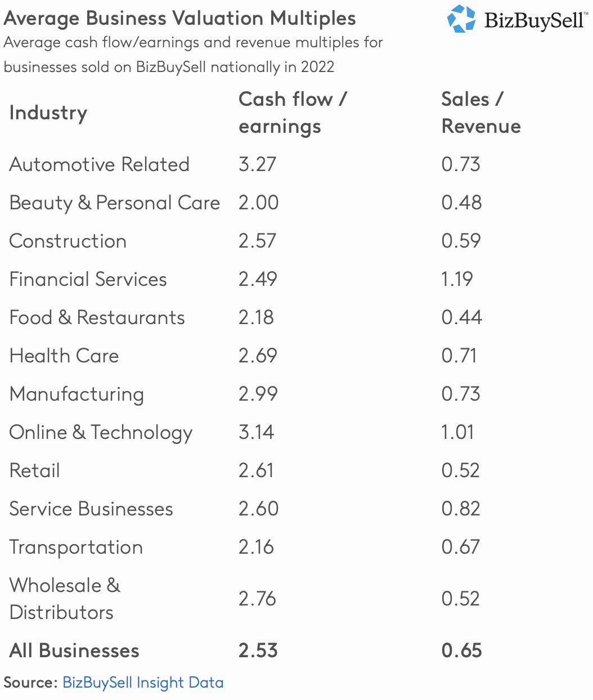Viewport: 593px width, 700px height.
Task: Select the Online & Technology row label
Action: coord(101,432)
